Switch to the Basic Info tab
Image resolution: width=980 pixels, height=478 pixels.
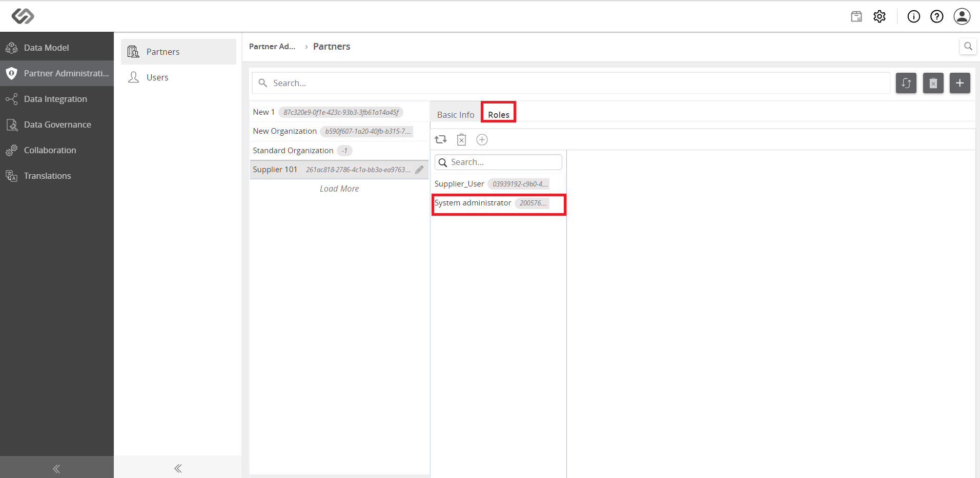tap(456, 115)
